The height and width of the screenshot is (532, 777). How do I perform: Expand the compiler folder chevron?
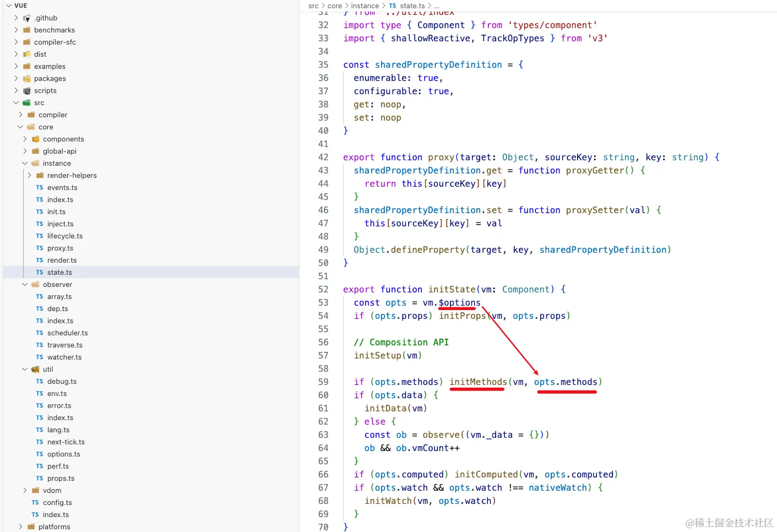tap(20, 115)
